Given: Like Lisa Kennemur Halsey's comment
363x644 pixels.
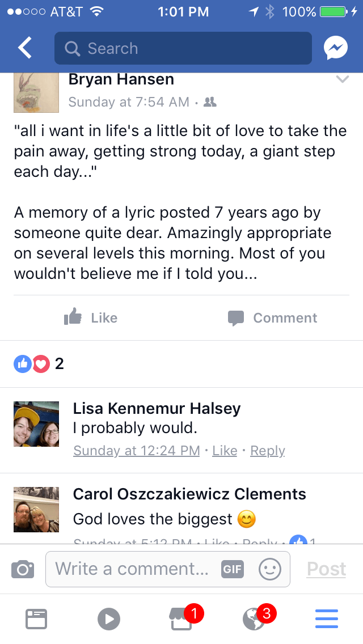Looking at the screenshot, I should click(x=225, y=451).
